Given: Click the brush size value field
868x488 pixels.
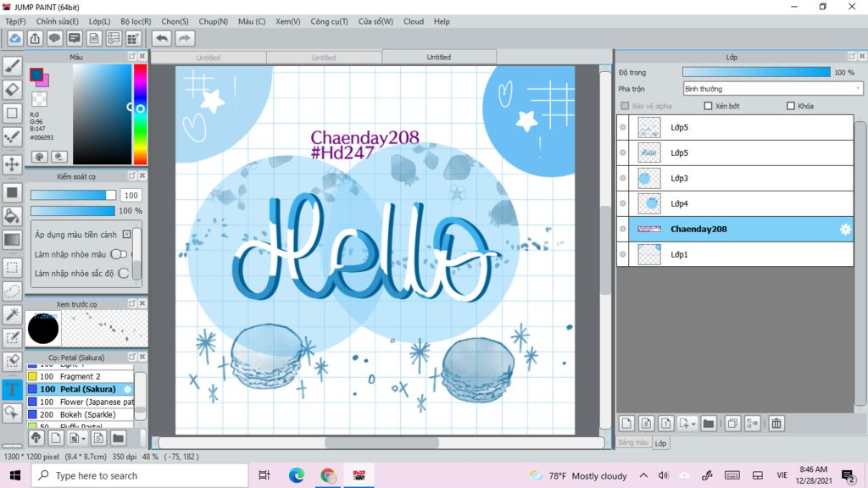Looking at the screenshot, I should coord(131,196).
